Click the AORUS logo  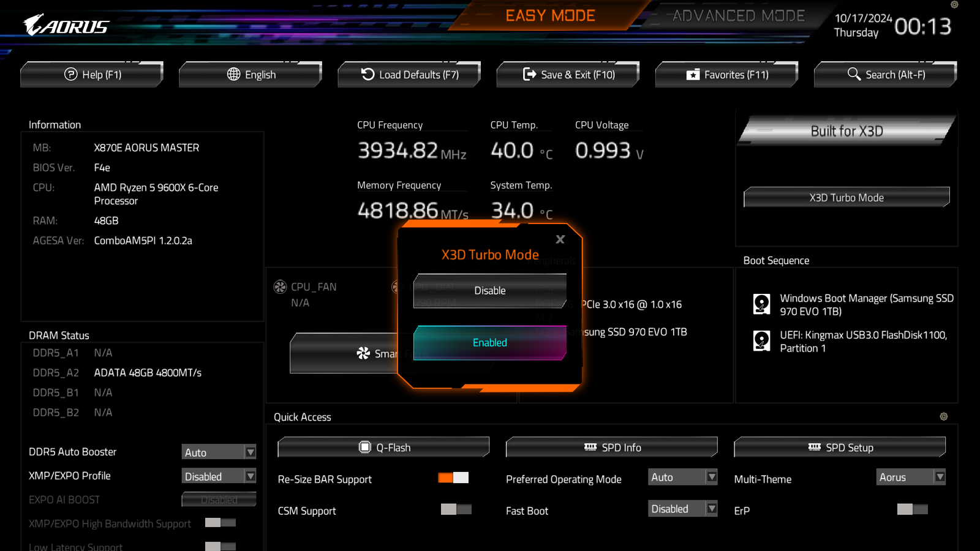point(66,25)
